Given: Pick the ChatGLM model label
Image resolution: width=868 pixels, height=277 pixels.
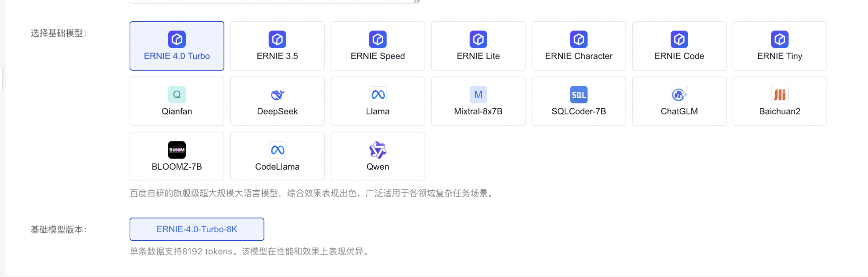Looking at the screenshot, I should pos(679,111).
